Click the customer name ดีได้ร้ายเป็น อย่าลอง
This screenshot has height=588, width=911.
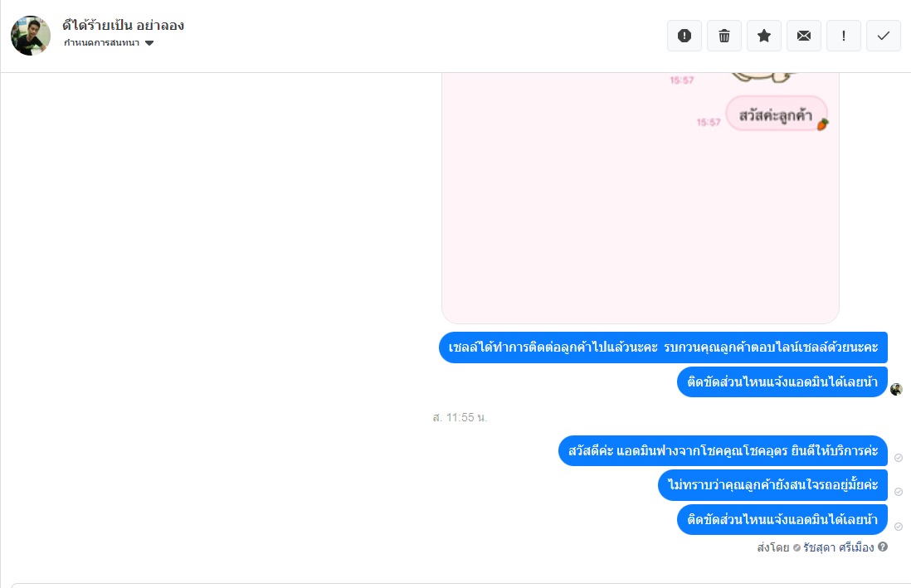click(x=123, y=25)
